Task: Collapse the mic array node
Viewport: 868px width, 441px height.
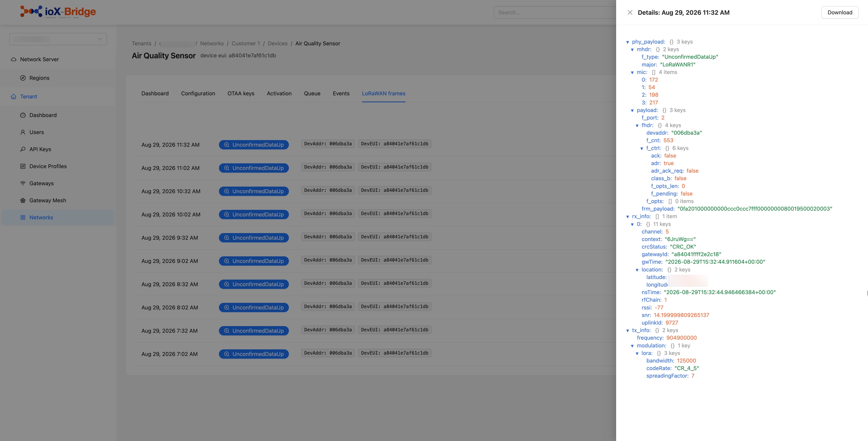Action: 632,72
